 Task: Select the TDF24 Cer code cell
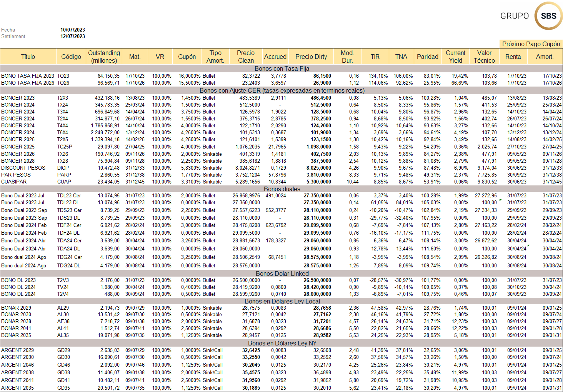pyautogui.click(x=69, y=225)
